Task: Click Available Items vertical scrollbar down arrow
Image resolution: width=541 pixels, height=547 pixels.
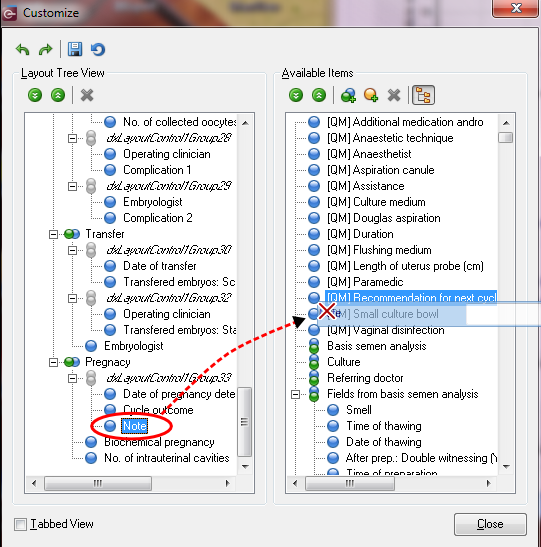Action: pyautogui.click(x=506, y=466)
